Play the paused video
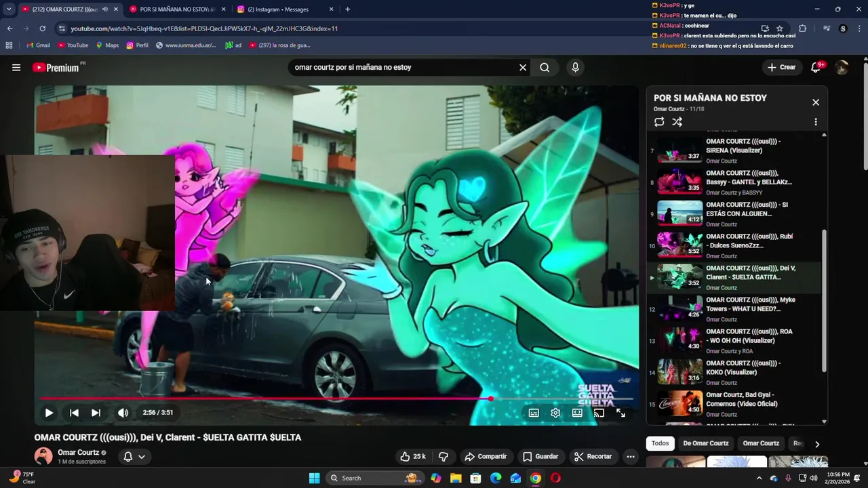Screen dimensions: 868x488 click(49, 412)
